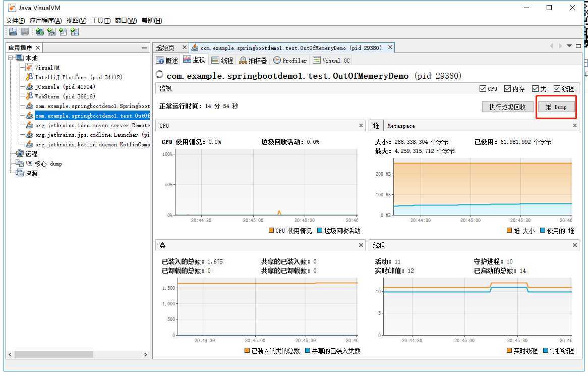Image resolution: width=588 pixels, height=375 pixels.
Task: Click the grayed-out Save toolbar icon
Action: click(x=25, y=32)
